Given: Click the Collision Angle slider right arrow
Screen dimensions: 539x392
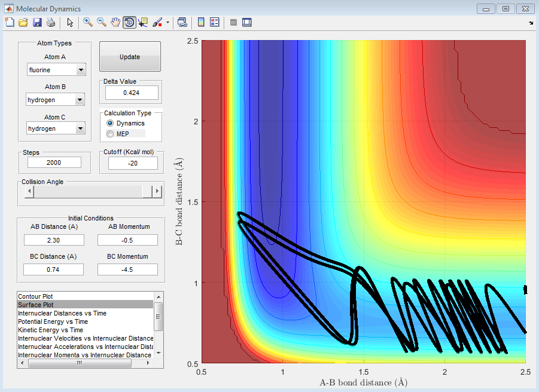Looking at the screenshot, I should click(x=157, y=191).
